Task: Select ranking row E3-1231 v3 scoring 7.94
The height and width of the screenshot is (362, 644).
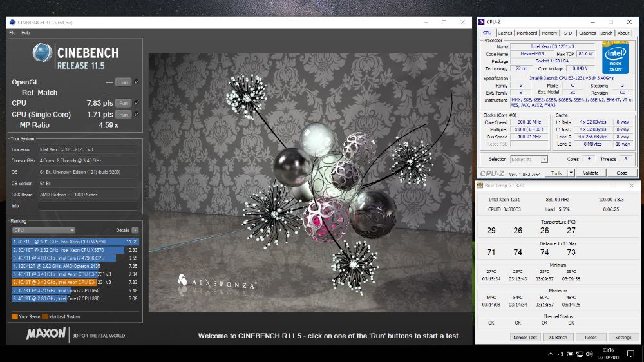Action: [75, 274]
